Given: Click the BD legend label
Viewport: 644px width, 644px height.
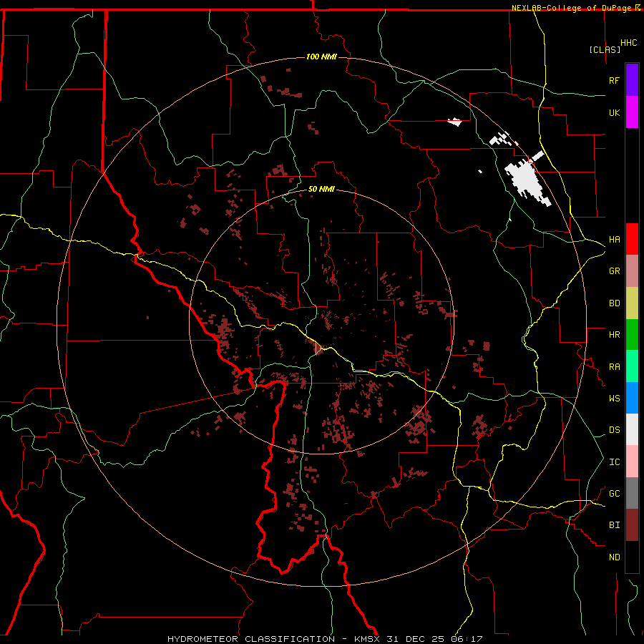Looking at the screenshot, I should coord(614,303).
